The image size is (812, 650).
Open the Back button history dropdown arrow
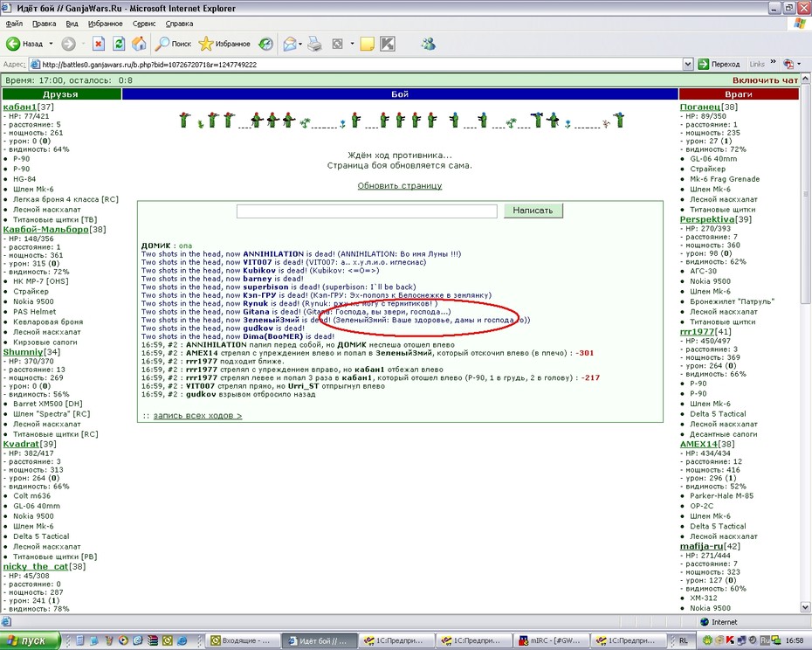click(x=51, y=44)
